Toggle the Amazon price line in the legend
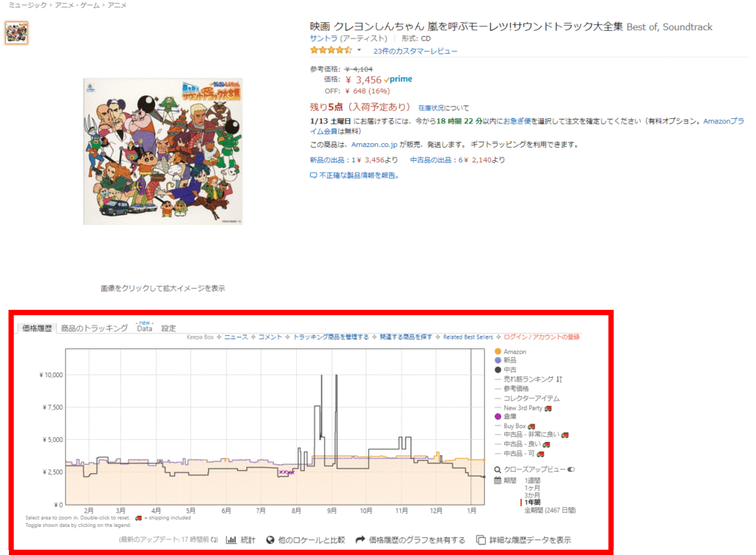The width and height of the screenshot is (756, 555). coord(506,351)
